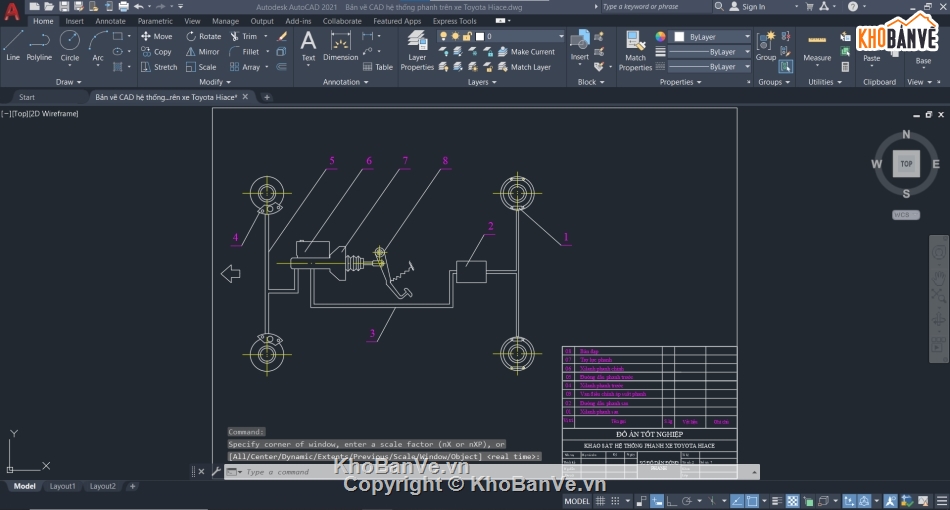The image size is (950, 510).
Task: Expand the Utilities panel
Action: tap(825, 82)
